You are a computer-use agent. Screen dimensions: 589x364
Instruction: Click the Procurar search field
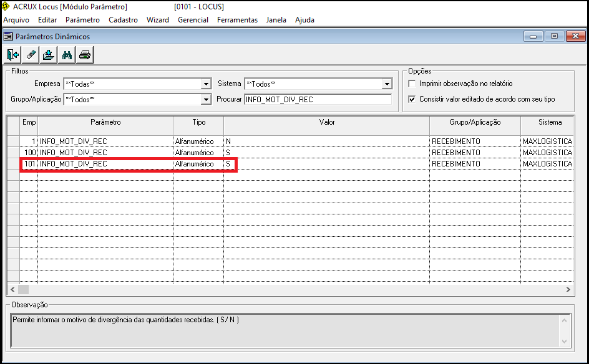click(x=318, y=100)
